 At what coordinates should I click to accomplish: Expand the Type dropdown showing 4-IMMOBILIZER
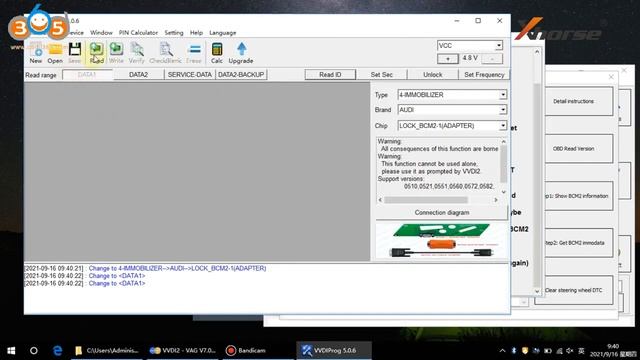pyautogui.click(x=503, y=95)
